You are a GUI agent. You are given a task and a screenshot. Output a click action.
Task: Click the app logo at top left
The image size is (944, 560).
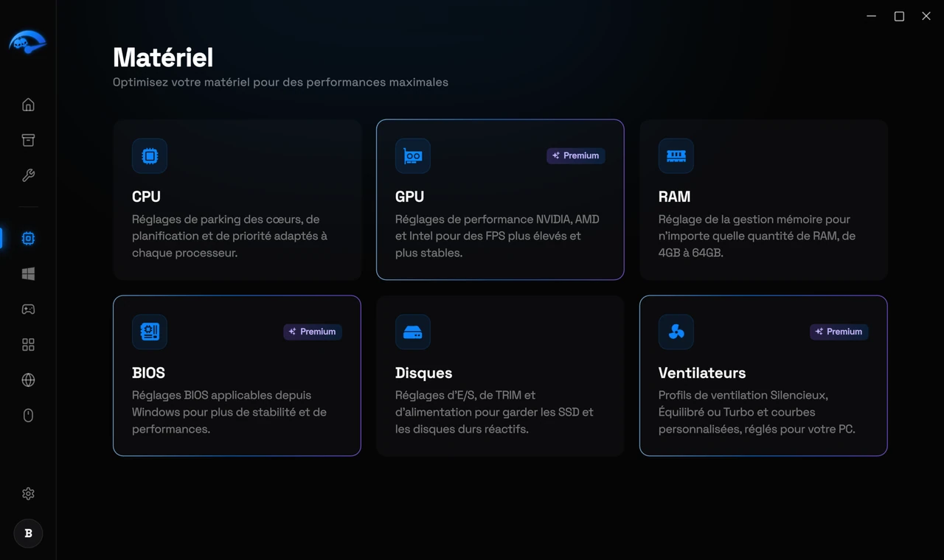(x=27, y=43)
